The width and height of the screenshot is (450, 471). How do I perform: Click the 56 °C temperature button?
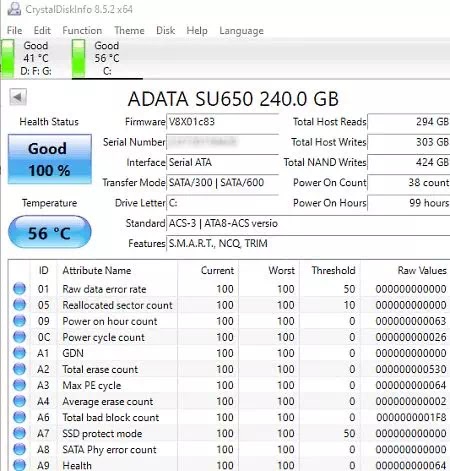(x=50, y=232)
